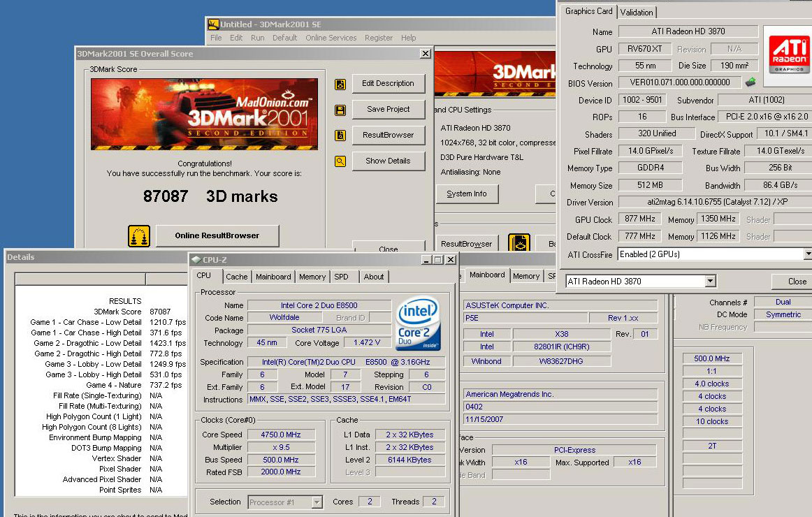Click the Core Voltage 1.472 V value

pyautogui.click(x=367, y=342)
